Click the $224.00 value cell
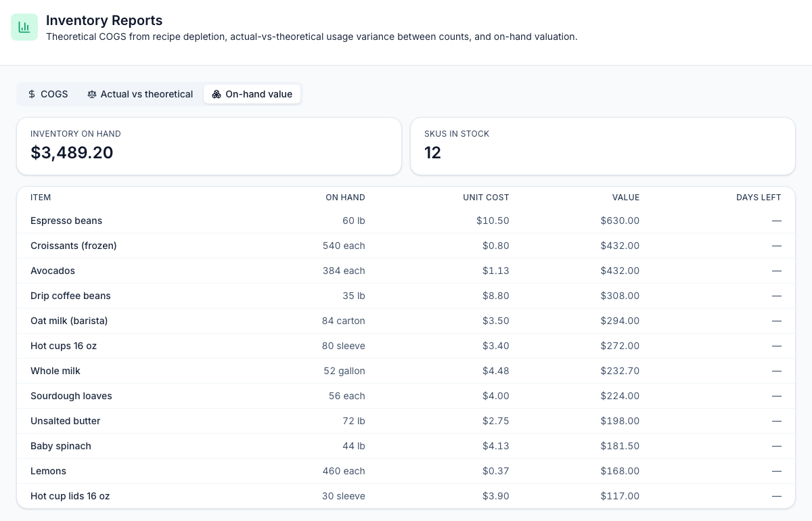 (x=620, y=396)
